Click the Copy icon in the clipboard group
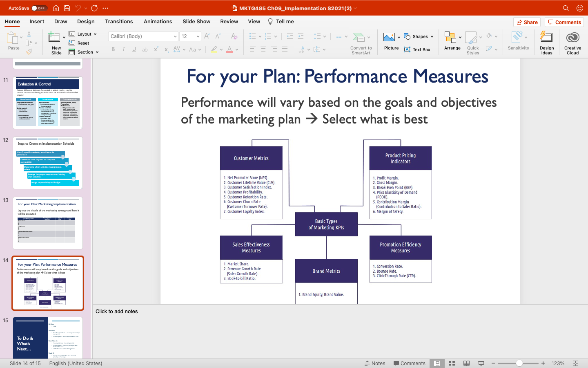Image resolution: width=588 pixels, height=368 pixels. (x=29, y=43)
